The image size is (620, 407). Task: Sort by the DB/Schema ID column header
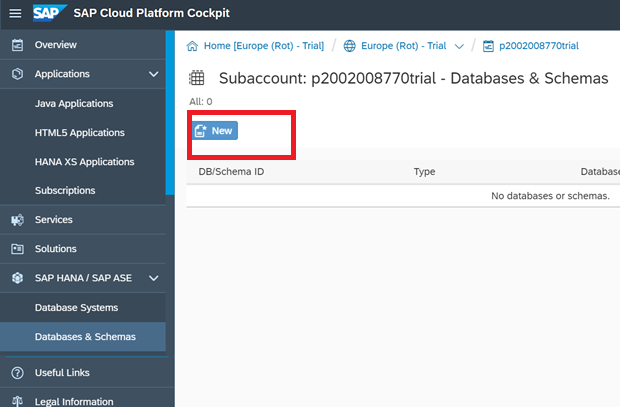click(231, 172)
